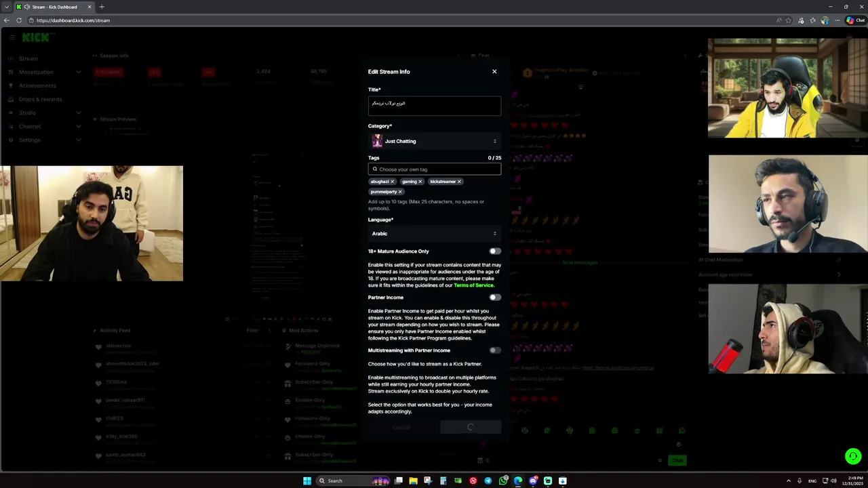Screen dimensions: 868x488
Task: Open WhatsApp from the taskbar
Action: [x=503, y=481]
